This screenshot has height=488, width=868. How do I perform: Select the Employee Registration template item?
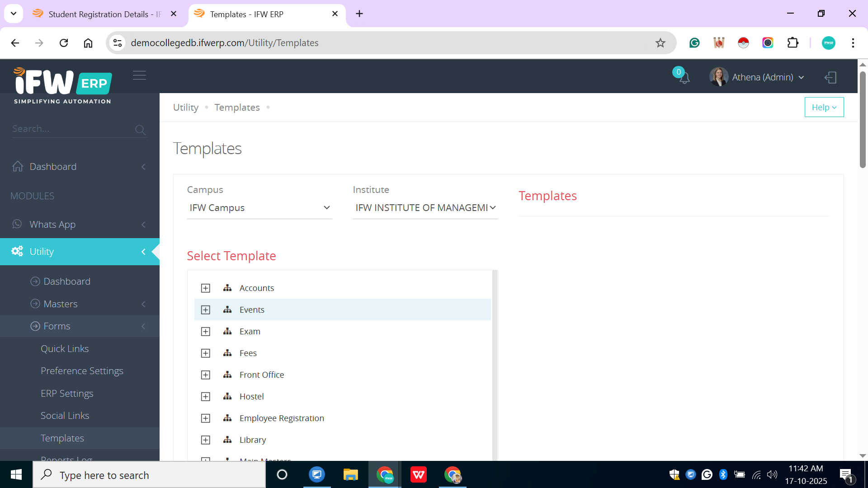[x=282, y=418]
